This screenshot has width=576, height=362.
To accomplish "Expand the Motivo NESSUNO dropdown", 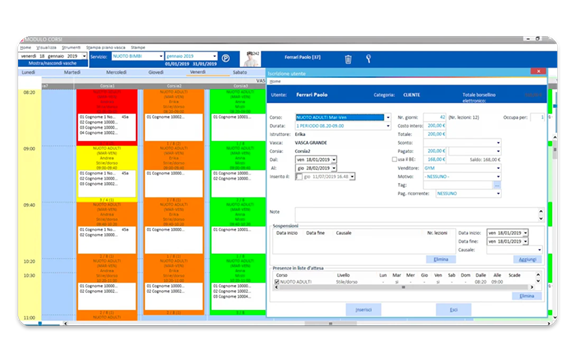I will point(498,177).
